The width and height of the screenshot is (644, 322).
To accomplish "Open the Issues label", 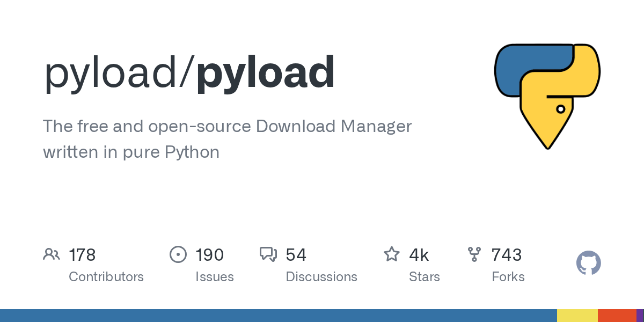I will [214, 277].
